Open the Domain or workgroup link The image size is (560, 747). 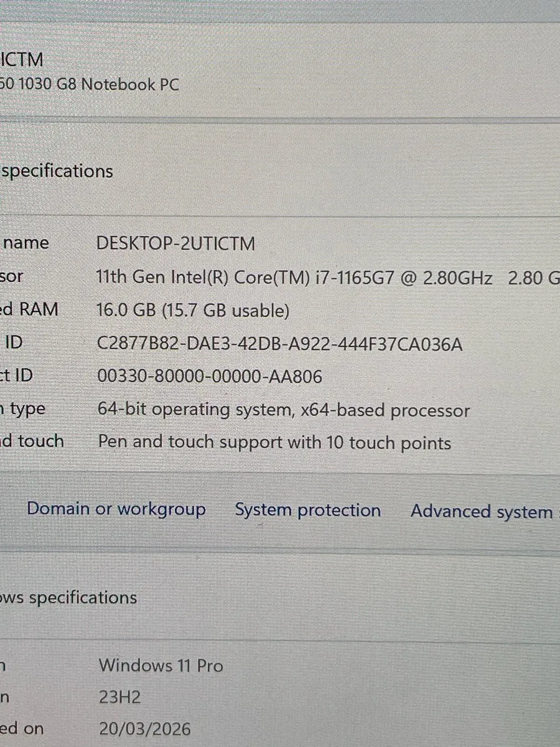click(116, 509)
